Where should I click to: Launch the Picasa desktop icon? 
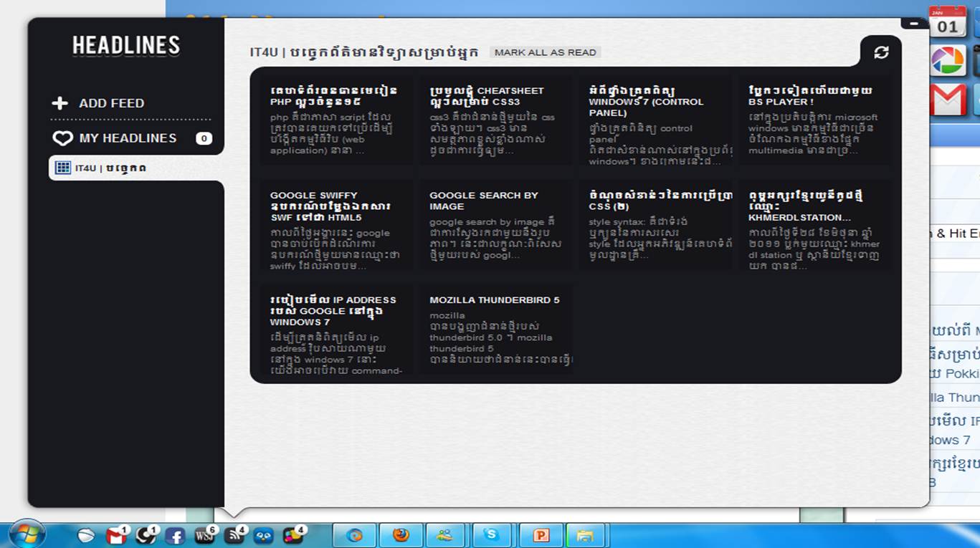[947, 61]
